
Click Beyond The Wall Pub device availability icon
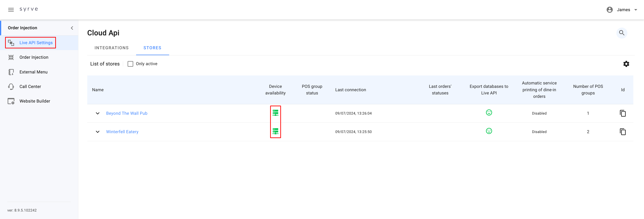point(275,113)
